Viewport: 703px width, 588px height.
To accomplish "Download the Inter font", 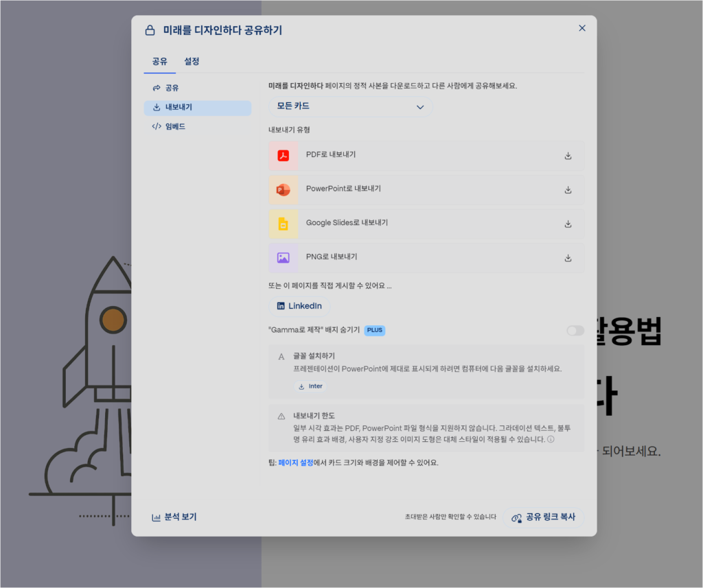I will point(310,386).
